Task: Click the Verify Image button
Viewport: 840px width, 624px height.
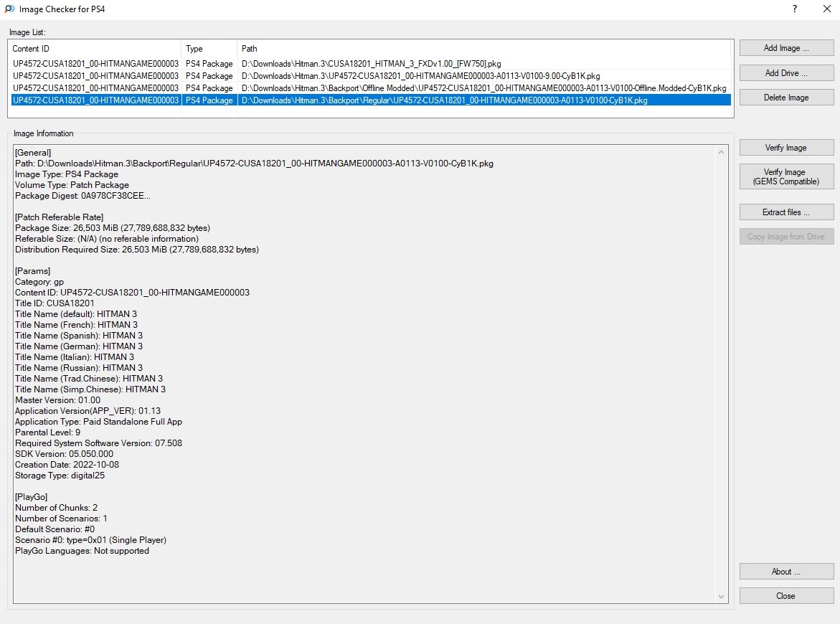Action: pos(786,148)
